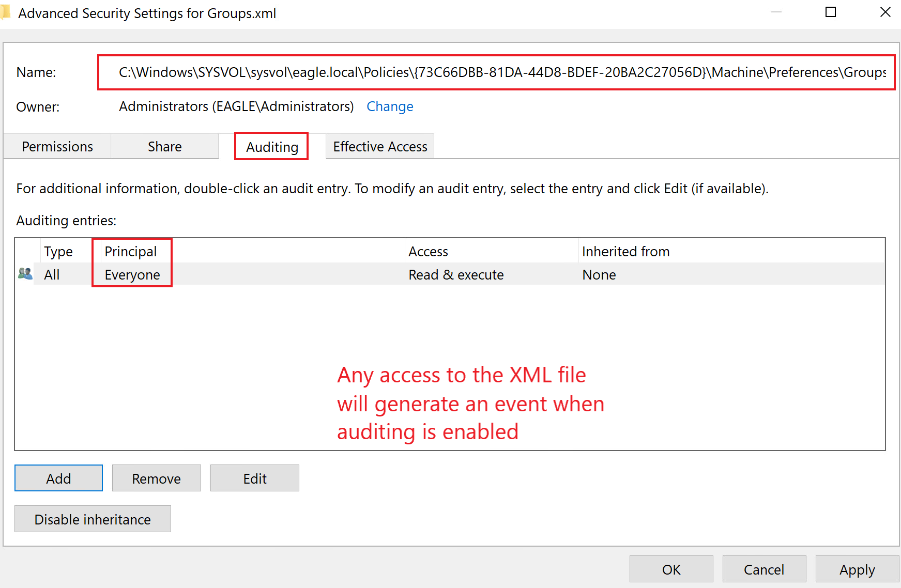The height and width of the screenshot is (588, 901).
Task: Click the group icon beside the Everyone entry
Action: point(25,274)
